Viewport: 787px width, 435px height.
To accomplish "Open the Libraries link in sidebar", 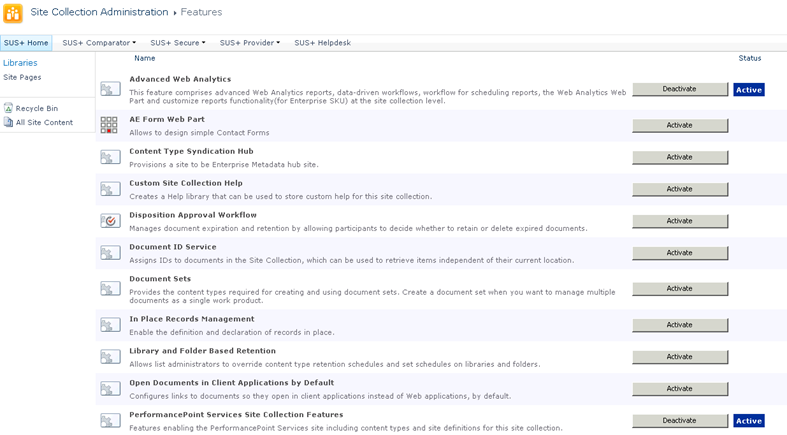I will tap(20, 63).
